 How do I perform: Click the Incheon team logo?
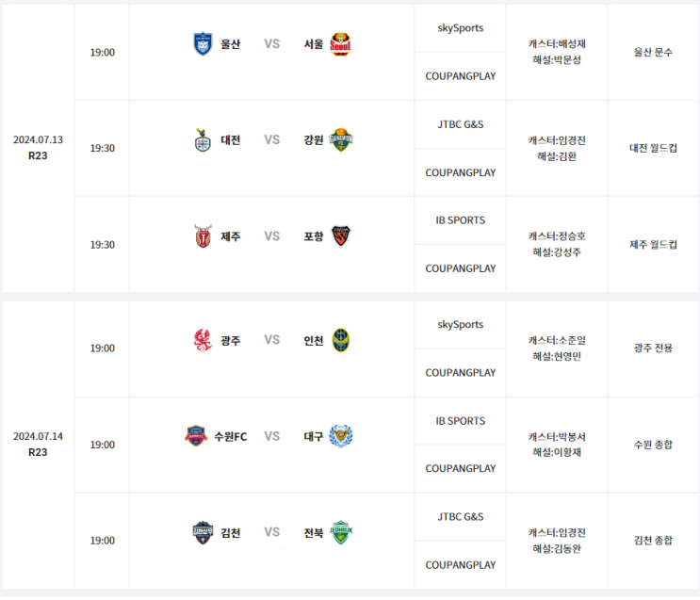340,340
